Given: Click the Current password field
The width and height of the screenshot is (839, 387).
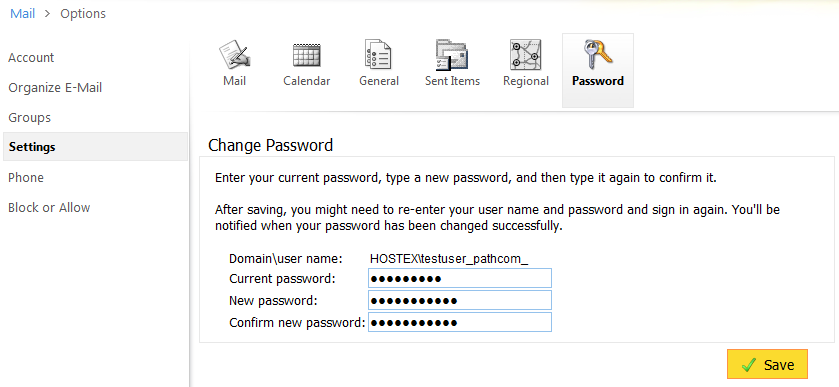Looking at the screenshot, I should pyautogui.click(x=460, y=278).
